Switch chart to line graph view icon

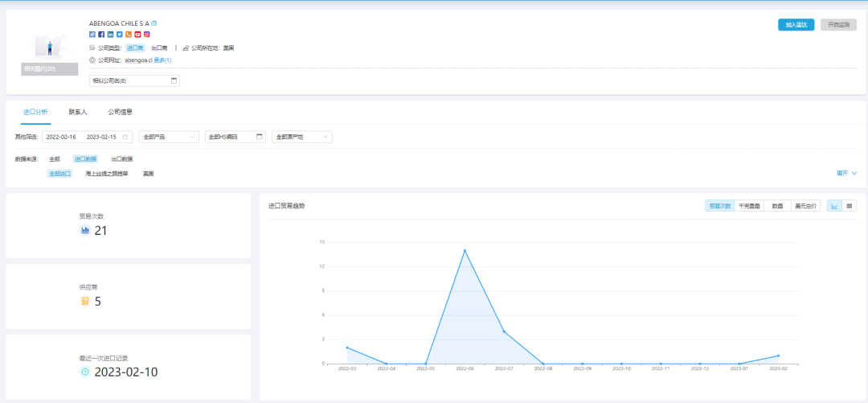click(x=834, y=206)
